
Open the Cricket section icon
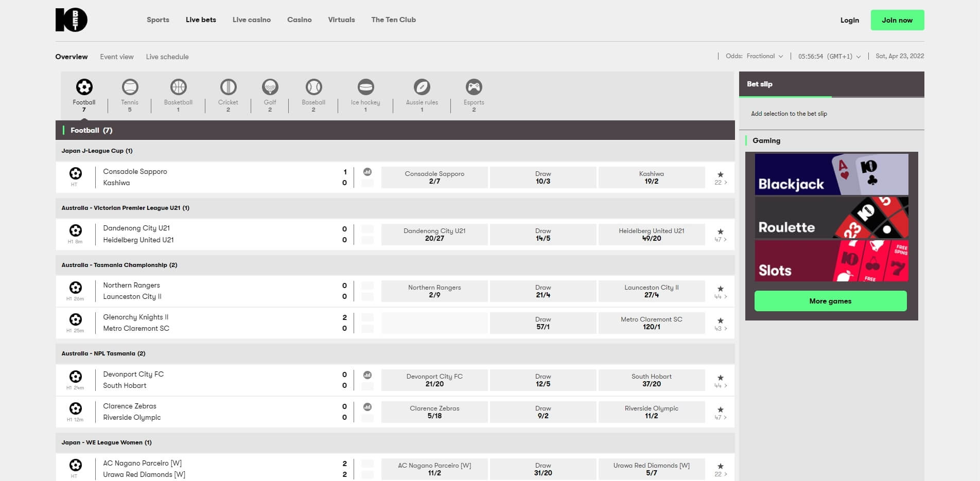click(x=228, y=87)
